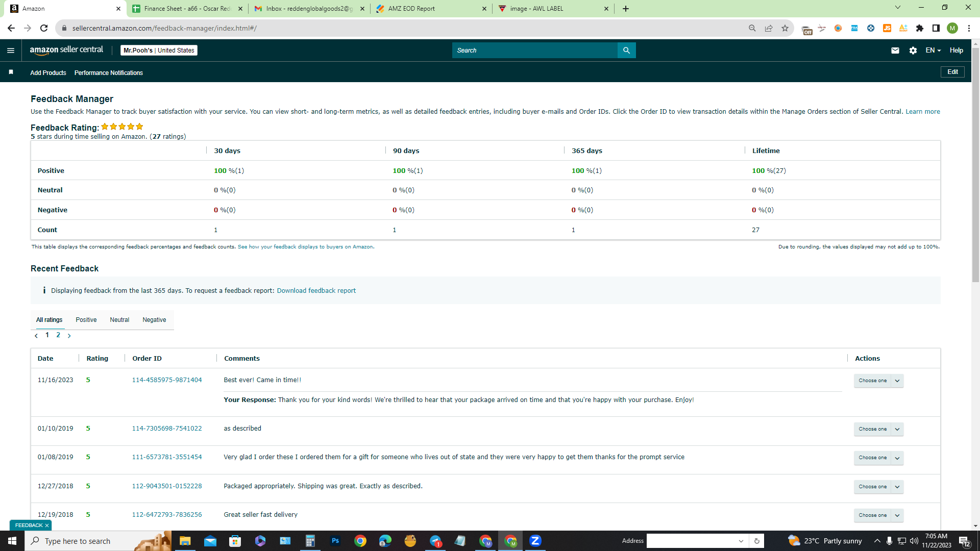Open the Seller Central settings gear

coord(913,51)
